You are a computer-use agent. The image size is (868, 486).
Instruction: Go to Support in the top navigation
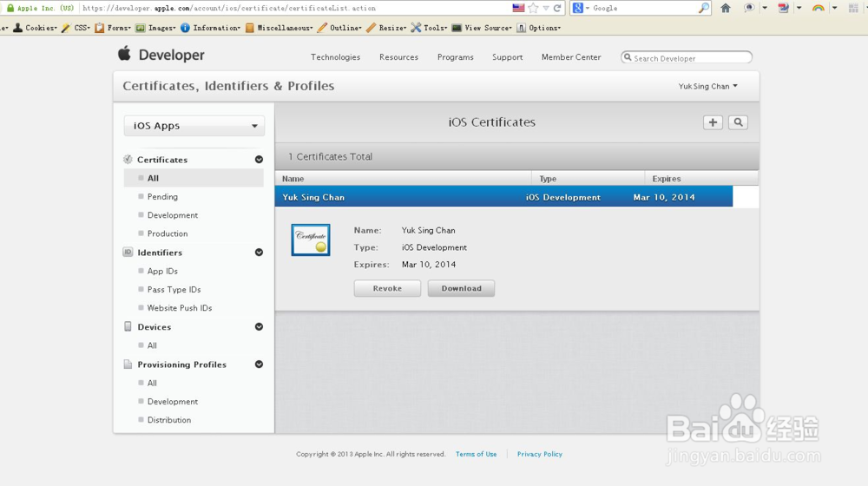[x=508, y=57]
